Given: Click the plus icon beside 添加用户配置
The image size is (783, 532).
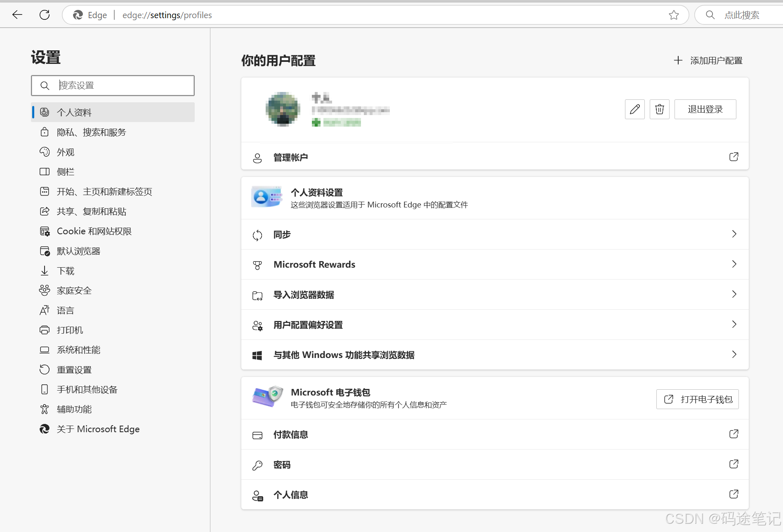Looking at the screenshot, I should click(678, 61).
